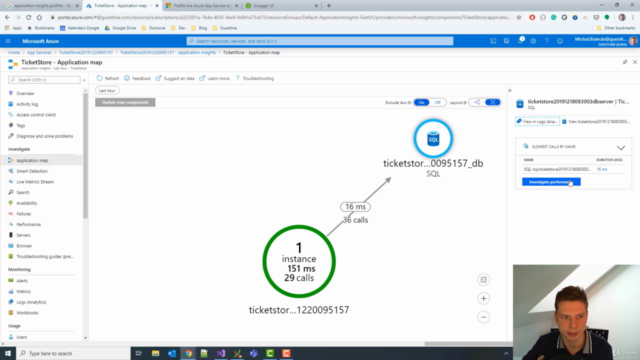The width and height of the screenshot is (640, 360).
Task: Select Application map menu item
Action: point(32,160)
